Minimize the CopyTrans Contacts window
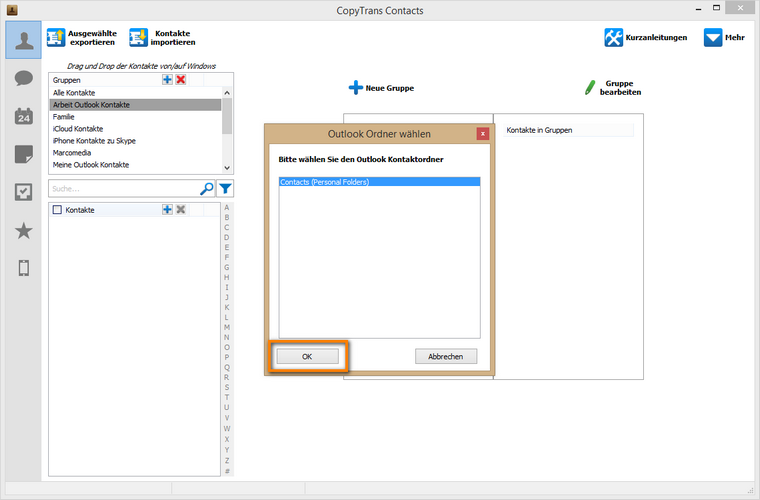The height and width of the screenshot is (500, 760). point(698,9)
